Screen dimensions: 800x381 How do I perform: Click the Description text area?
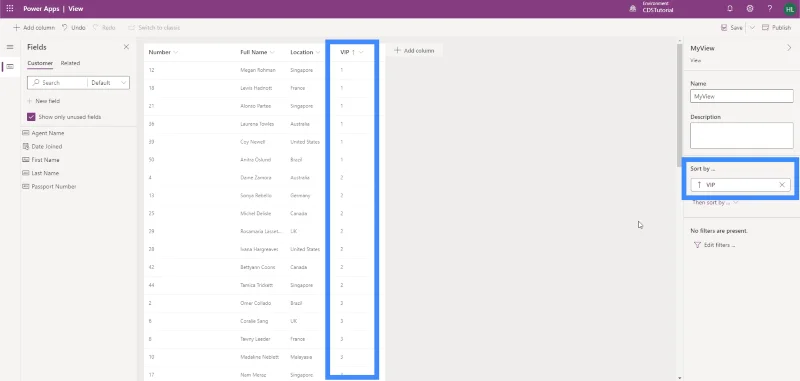(x=742, y=136)
